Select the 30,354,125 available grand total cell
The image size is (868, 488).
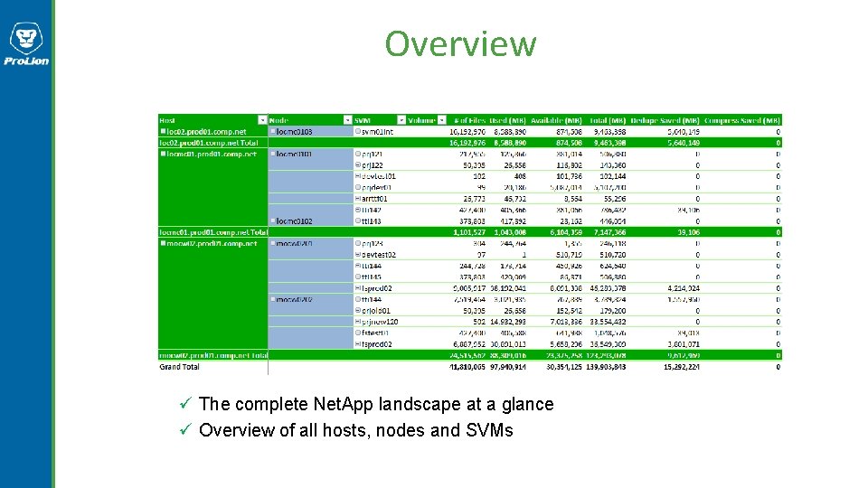(x=563, y=366)
